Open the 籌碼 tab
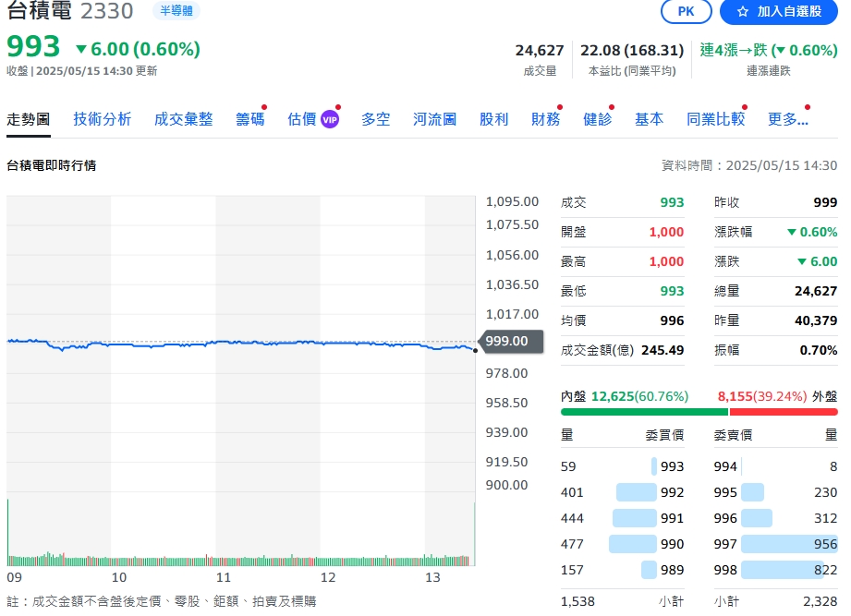Viewport: 851px width, 616px height. click(249, 119)
